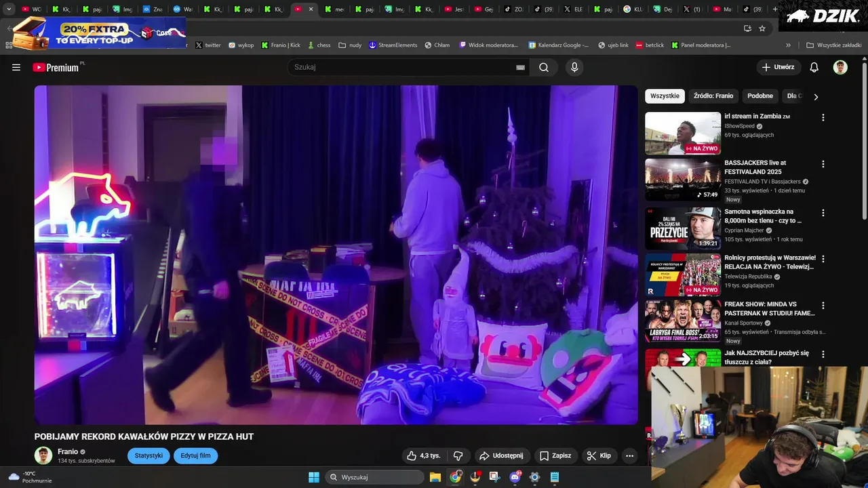Open the irl stream in Zambia thumbnail
Image resolution: width=868 pixels, height=488 pixels.
click(x=683, y=134)
